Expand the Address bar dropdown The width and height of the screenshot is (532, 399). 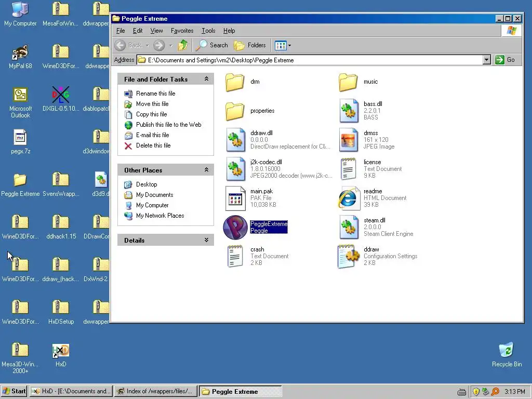tap(486, 60)
